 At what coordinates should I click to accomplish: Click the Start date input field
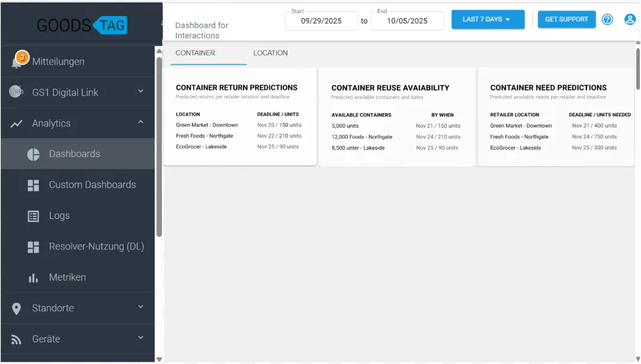pyautogui.click(x=321, y=21)
